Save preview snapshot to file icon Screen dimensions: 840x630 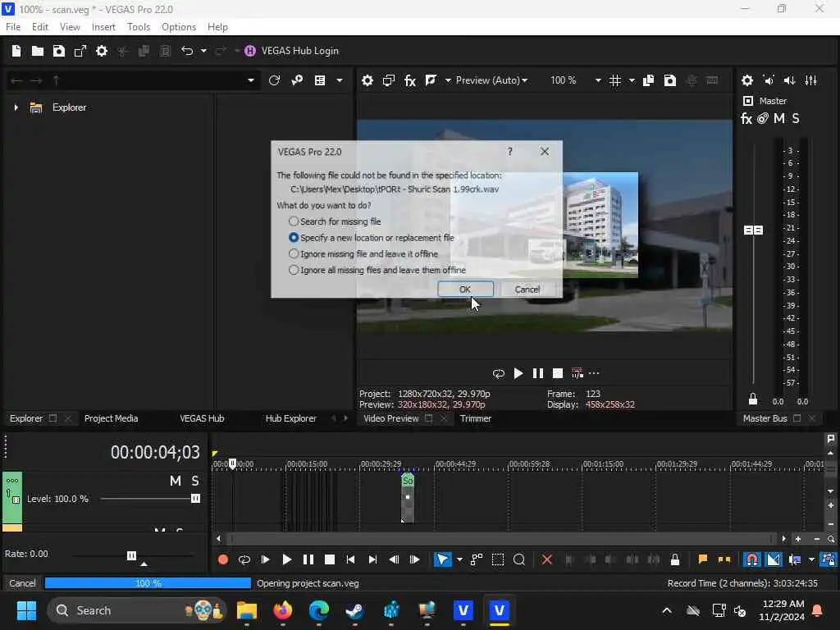[669, 80]
